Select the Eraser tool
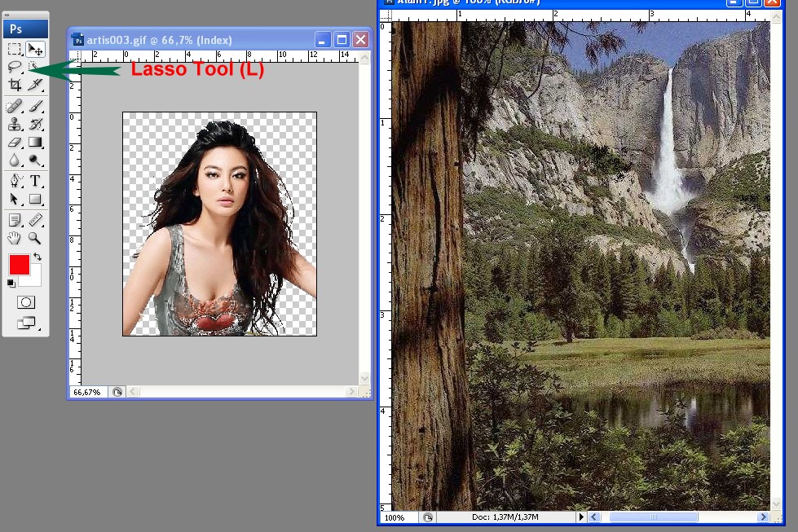The width and height of the screenshot is (798, 532). (14, 142)
